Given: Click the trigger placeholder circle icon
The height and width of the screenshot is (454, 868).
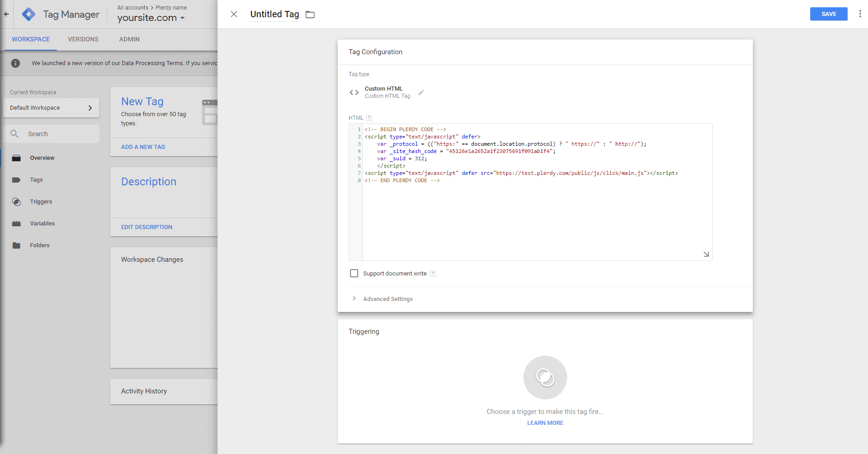Looking at the screenshot, I should 545,377.
